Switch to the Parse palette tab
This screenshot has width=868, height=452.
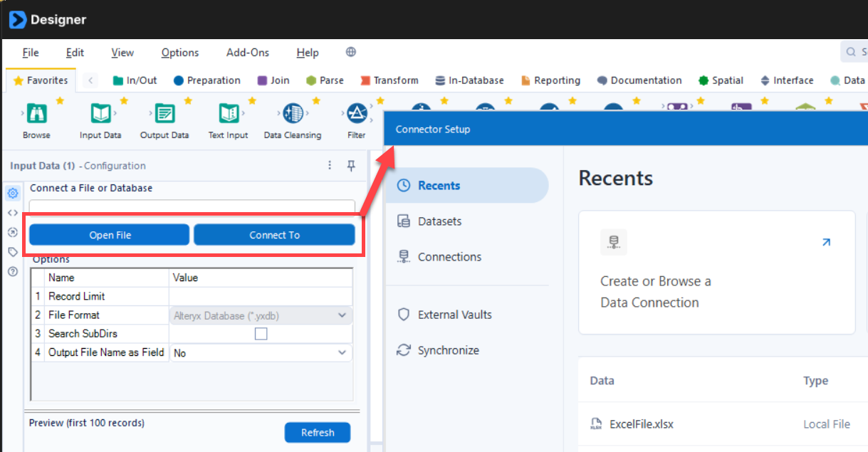(325, 80)
